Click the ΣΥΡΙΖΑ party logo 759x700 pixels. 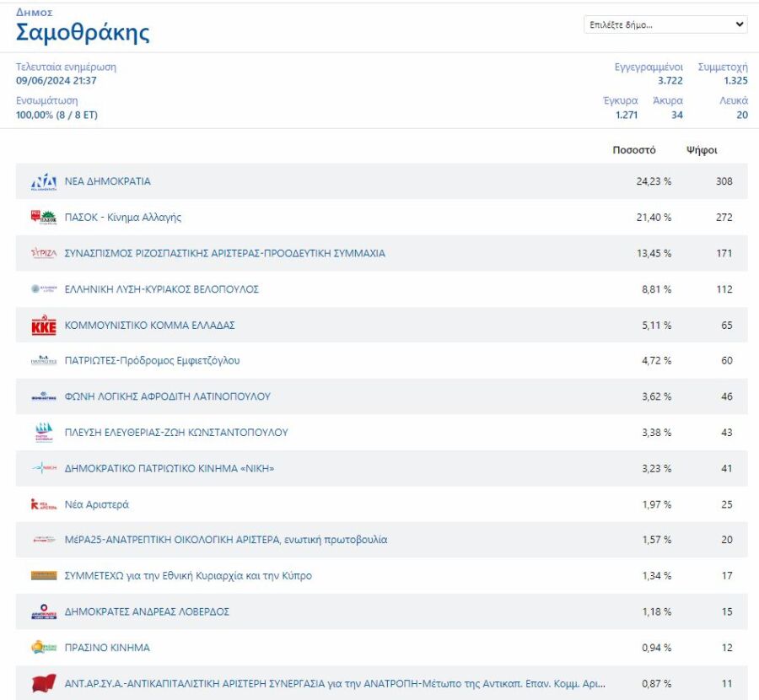click(43, 253)
